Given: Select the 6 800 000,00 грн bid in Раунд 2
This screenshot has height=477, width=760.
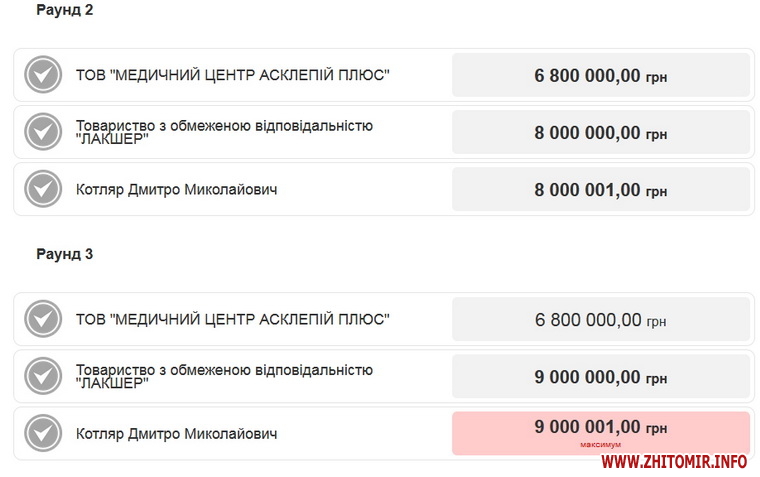Looking at the screenshot, I should (600, 75).
